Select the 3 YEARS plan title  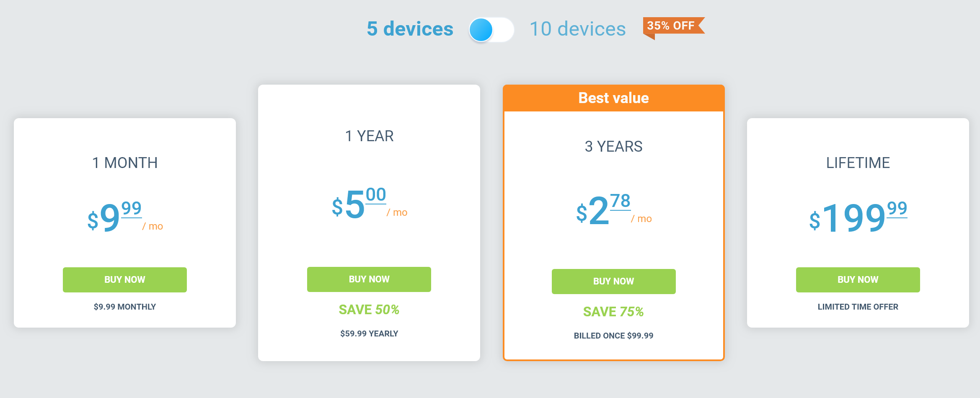(x=613, y=147)
